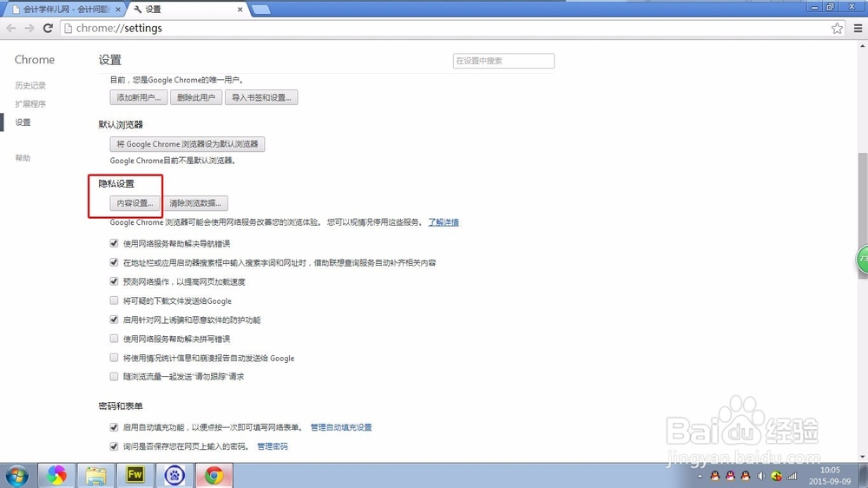Enable sending suspicious downloads to Google

114,300
